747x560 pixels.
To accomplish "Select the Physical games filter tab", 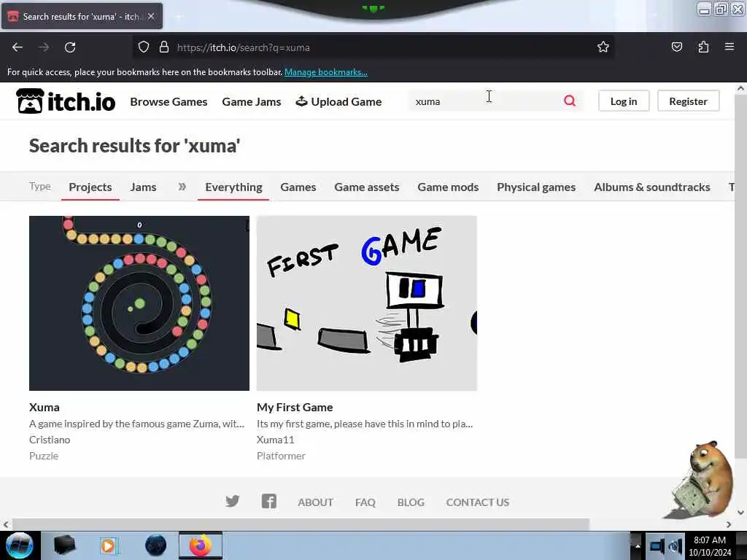I will (x=536, y=187).
